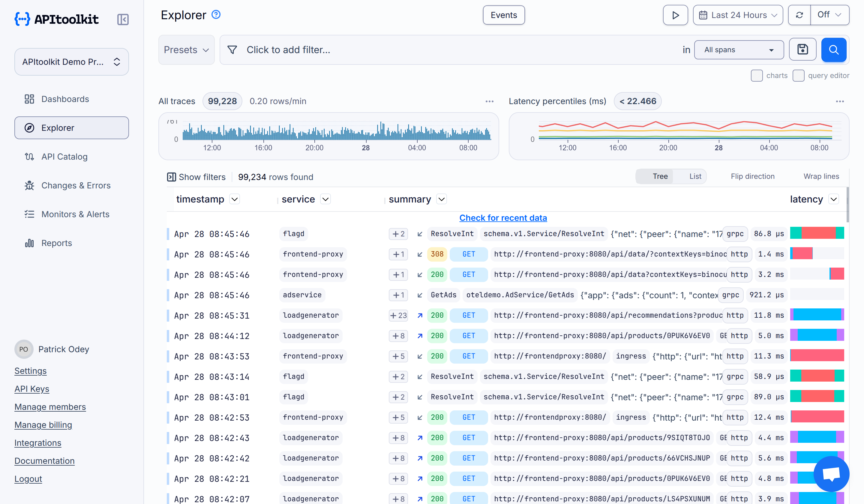This screenshot has width=864, height=504.
Task: Toggle Flip direction
Action: click(753, 176)
